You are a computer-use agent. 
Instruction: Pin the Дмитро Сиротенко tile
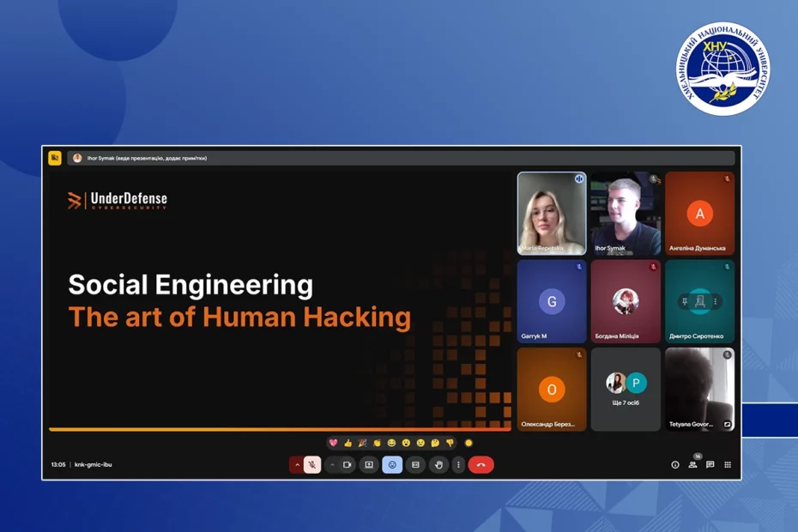pos(685,301)
